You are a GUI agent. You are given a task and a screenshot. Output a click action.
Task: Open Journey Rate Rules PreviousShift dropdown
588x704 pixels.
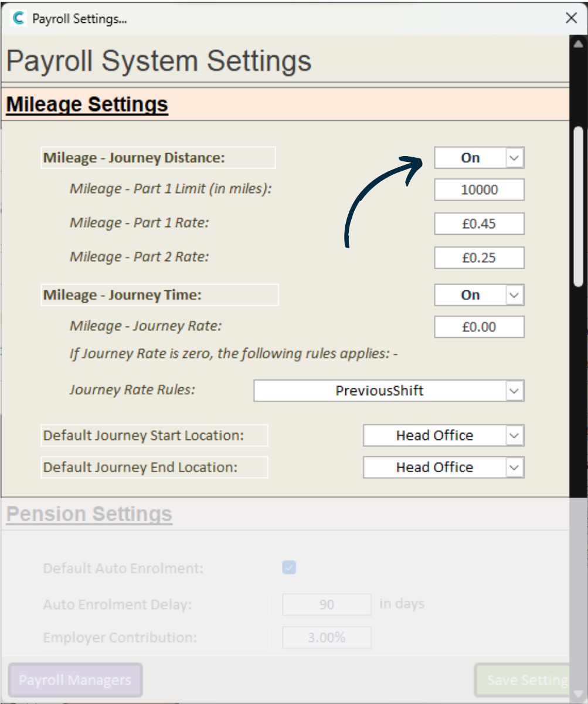coord(389,391)
